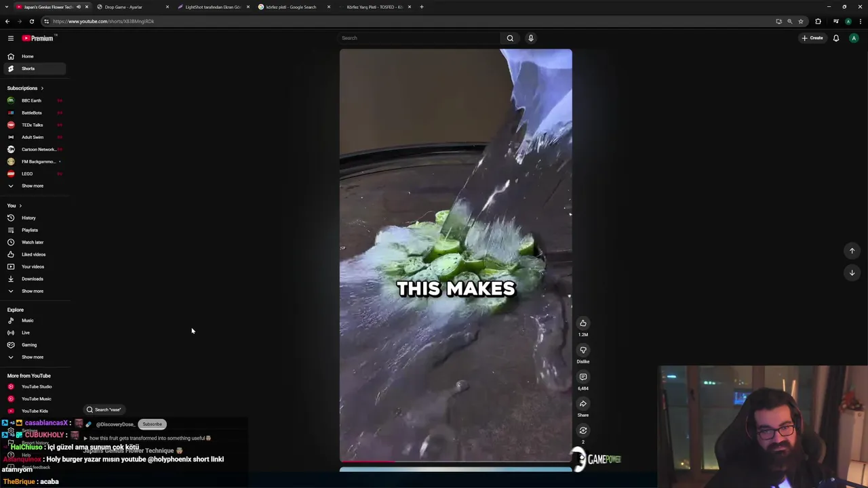868x488 pixels.
Task: Share the Short
Action: point(583,404)
